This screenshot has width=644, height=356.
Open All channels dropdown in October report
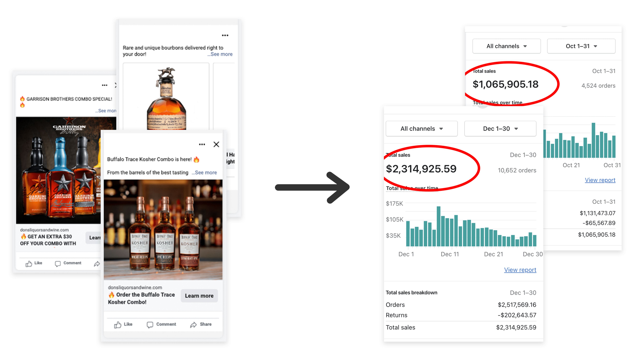click(x=507, y=46)
